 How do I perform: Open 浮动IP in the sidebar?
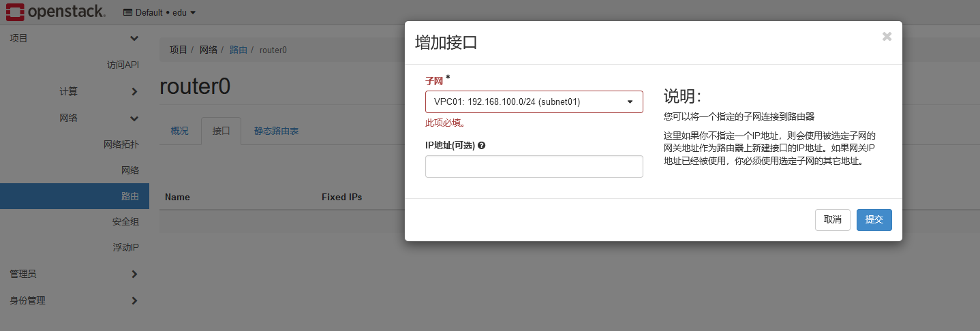tap(125, 247)
